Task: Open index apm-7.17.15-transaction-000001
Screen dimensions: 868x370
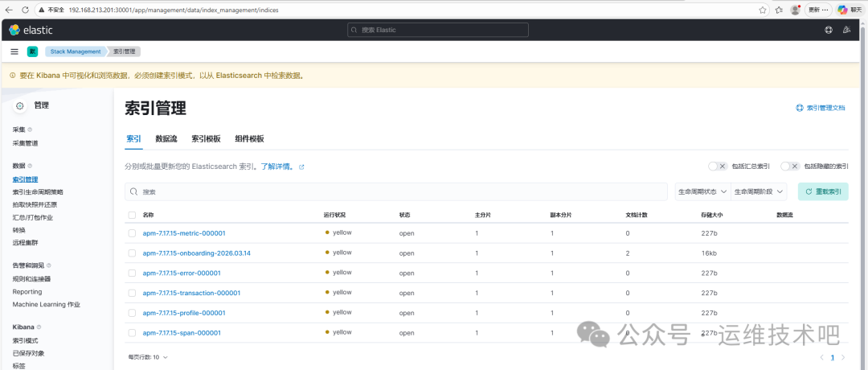Action: 191,293
